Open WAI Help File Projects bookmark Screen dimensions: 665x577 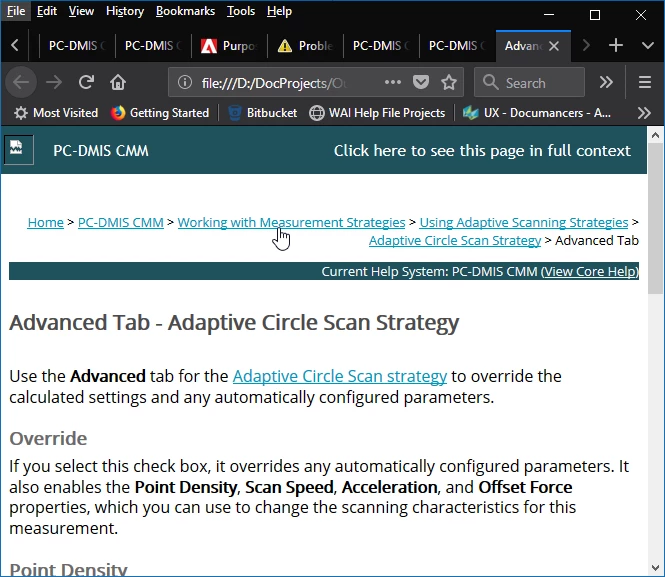pos(377,113)
